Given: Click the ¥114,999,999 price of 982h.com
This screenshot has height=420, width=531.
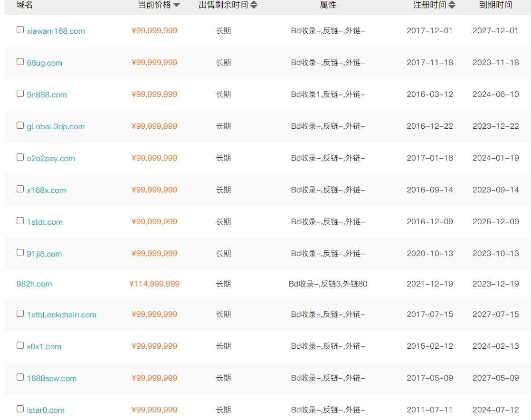Looking at the screenshot, I should click(x=154, y=284).
